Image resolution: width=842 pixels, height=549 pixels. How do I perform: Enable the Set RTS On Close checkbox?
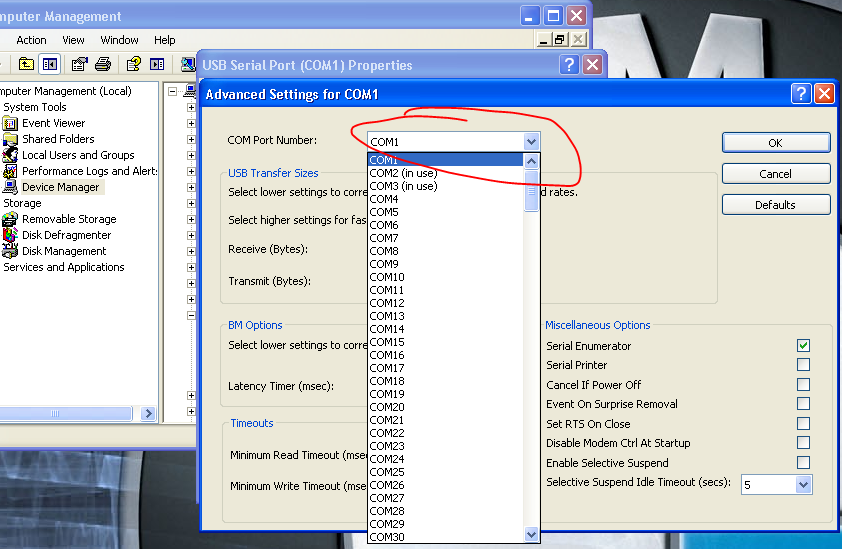tap(803, 424)
